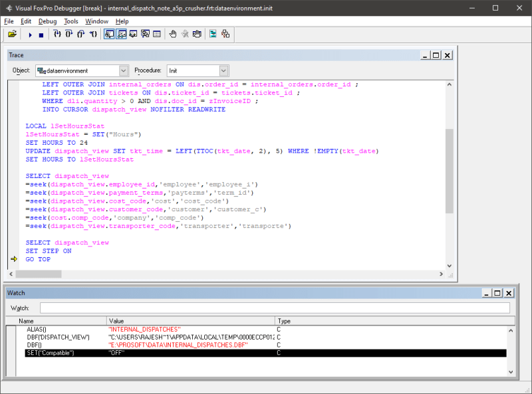This screenshot has height=394, width=532.
Task: Show the Debug Output window from the toolbar
Action: coord(157,34)
